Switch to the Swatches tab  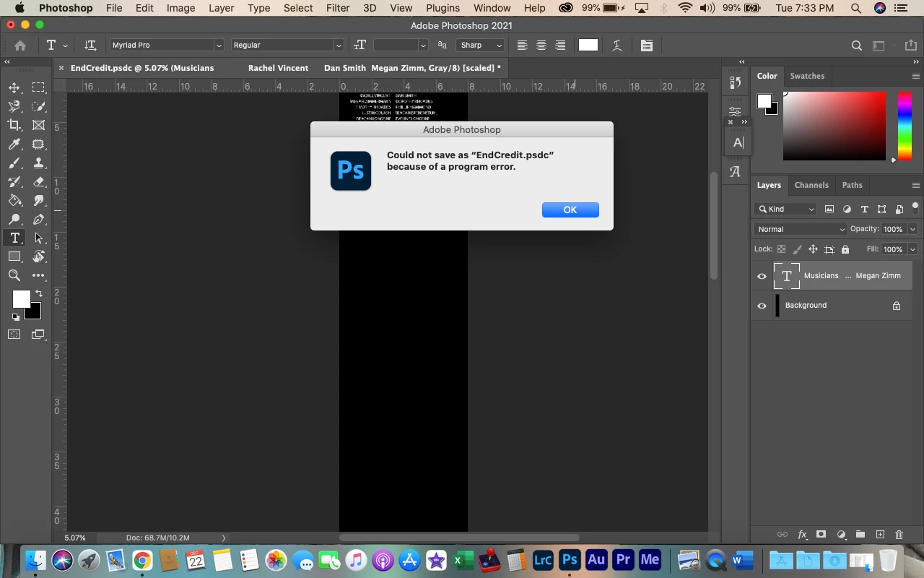tap(807, 76)
